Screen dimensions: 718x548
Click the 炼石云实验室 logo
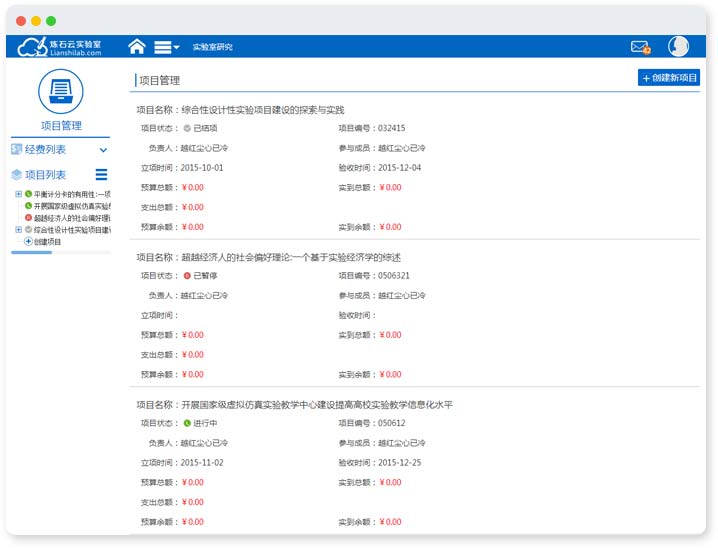point(60,47)
